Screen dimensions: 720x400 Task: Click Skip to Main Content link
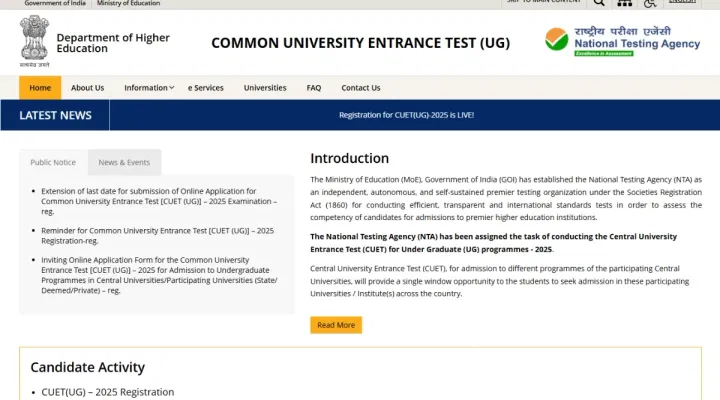(544, 1)
